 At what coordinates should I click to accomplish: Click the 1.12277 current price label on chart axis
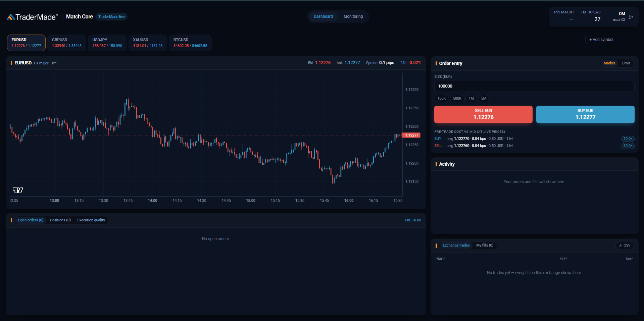411,135
